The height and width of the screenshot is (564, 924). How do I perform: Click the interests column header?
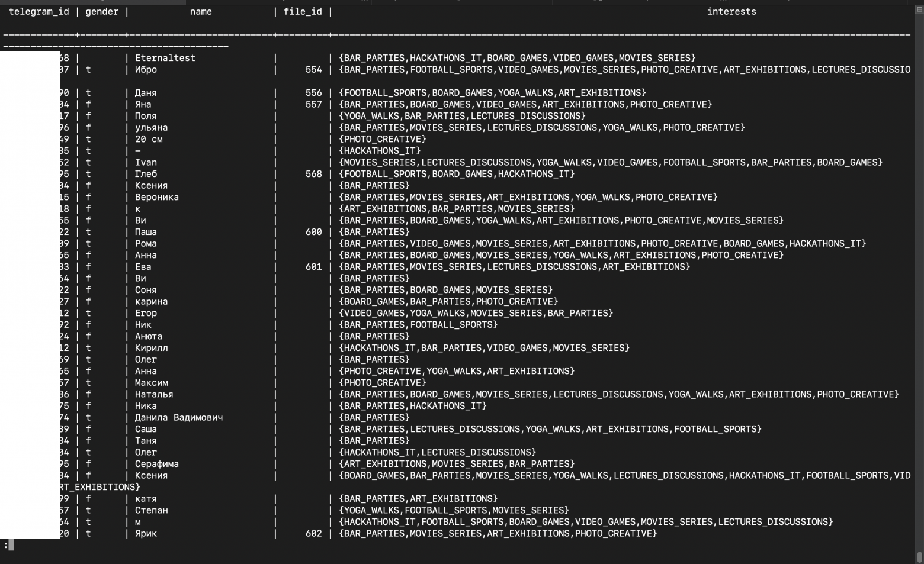click(x=731, y=12)
